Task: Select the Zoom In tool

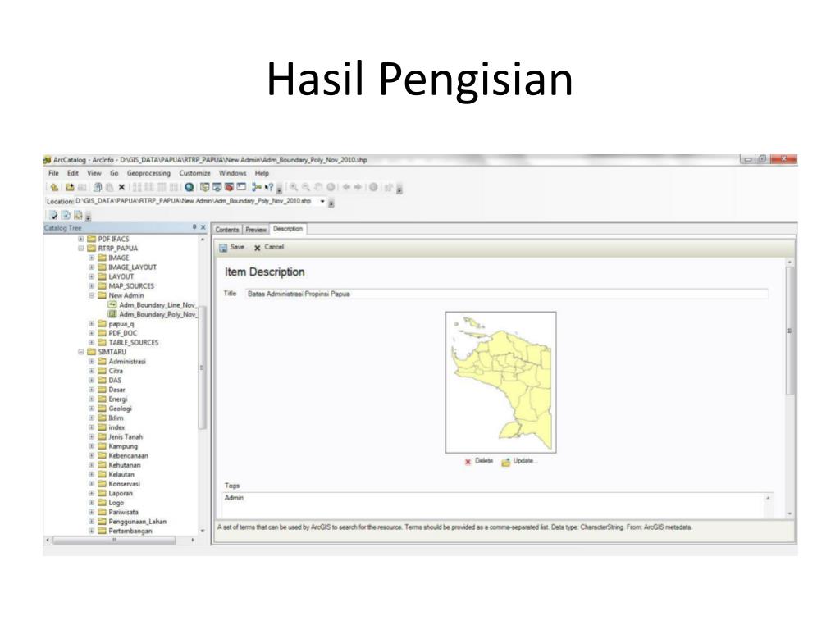Action: tap(294, 187)
